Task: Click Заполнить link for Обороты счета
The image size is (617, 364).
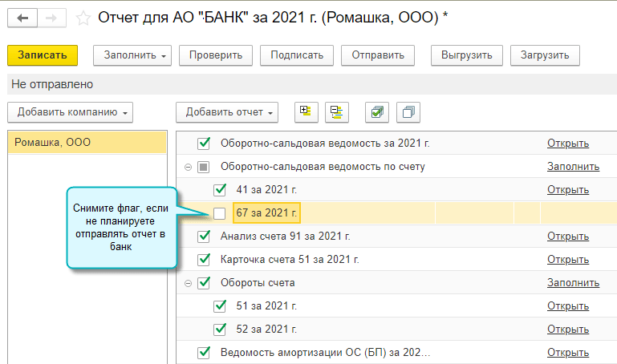Action: [573, 283]
